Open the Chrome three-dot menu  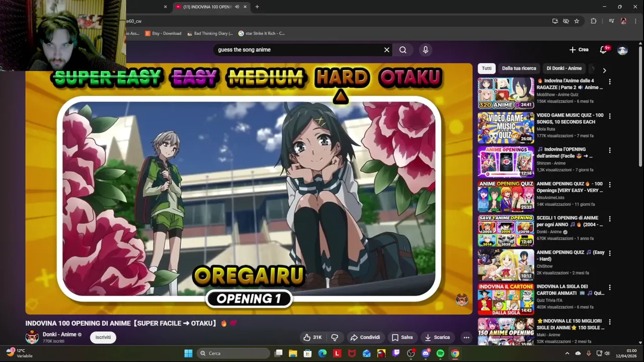[636, 21]
